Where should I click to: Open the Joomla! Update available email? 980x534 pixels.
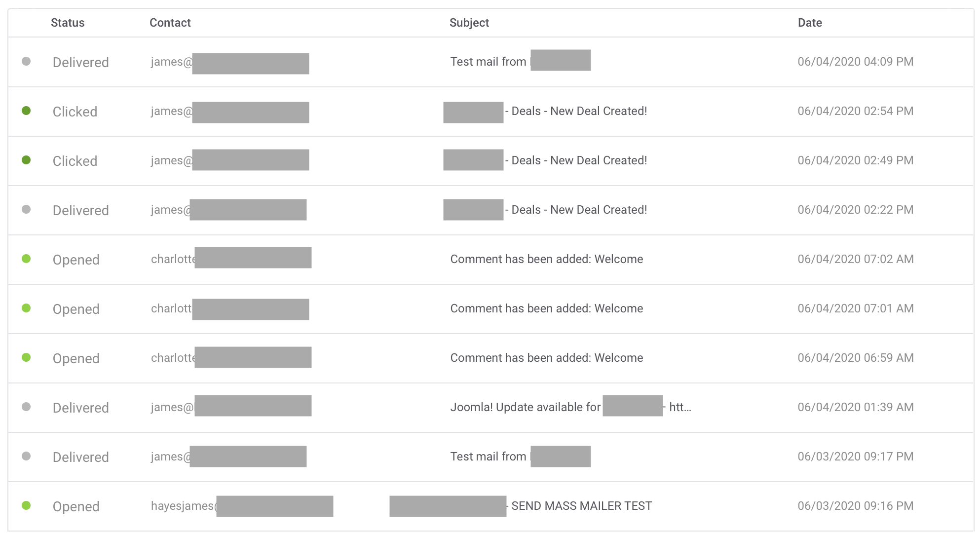(570, 407)
